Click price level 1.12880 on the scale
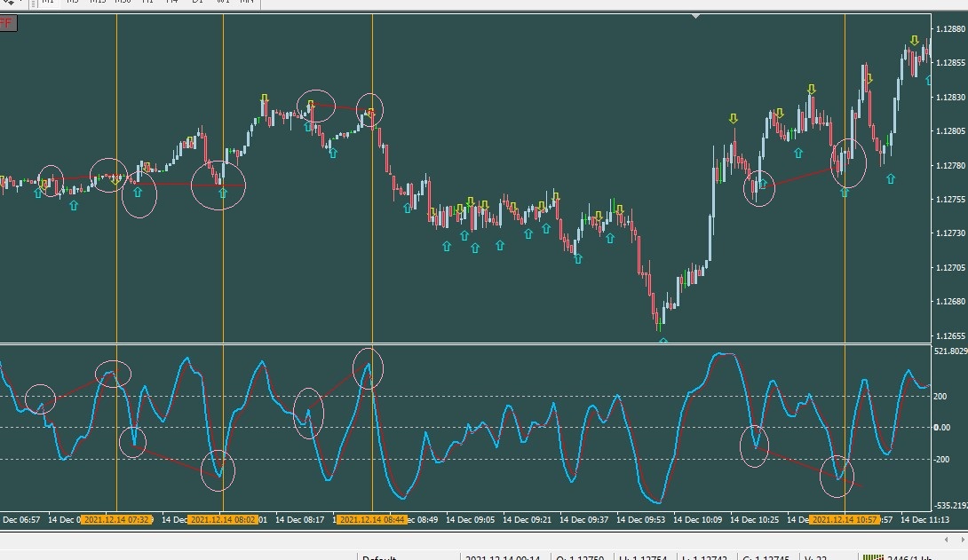968x560 pixels. [x=950, y=29]
